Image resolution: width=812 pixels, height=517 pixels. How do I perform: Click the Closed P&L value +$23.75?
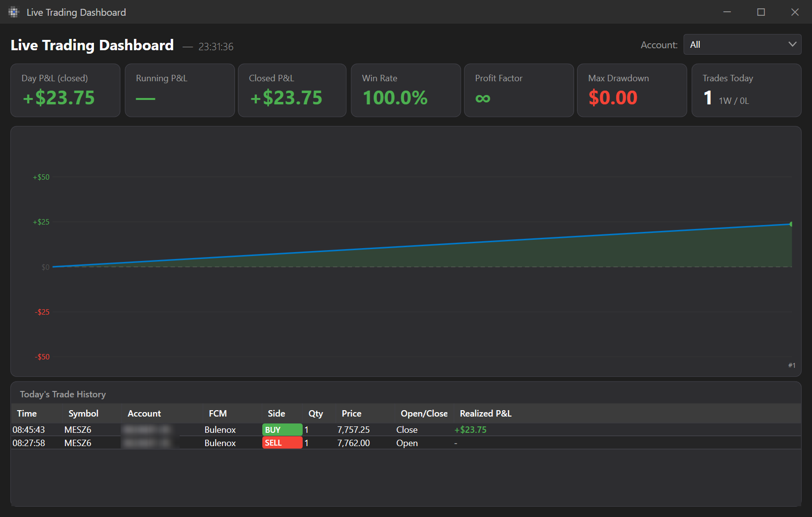click(286, 97)
